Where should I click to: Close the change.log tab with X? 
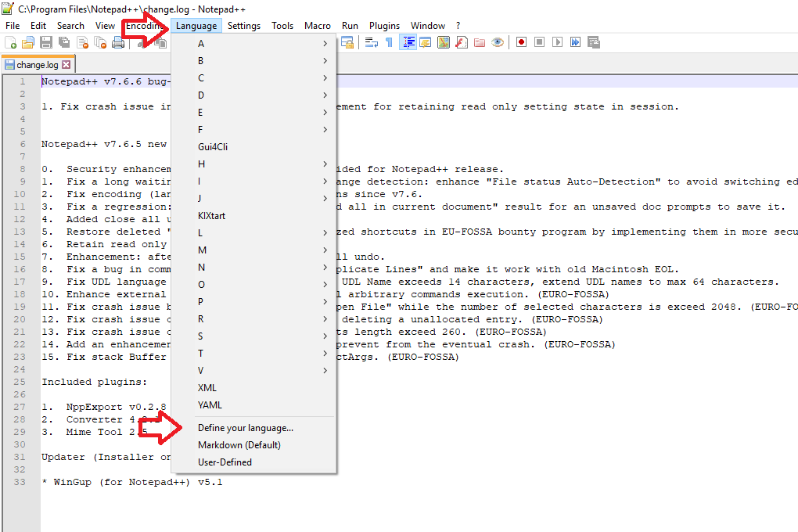pos(66,65)
